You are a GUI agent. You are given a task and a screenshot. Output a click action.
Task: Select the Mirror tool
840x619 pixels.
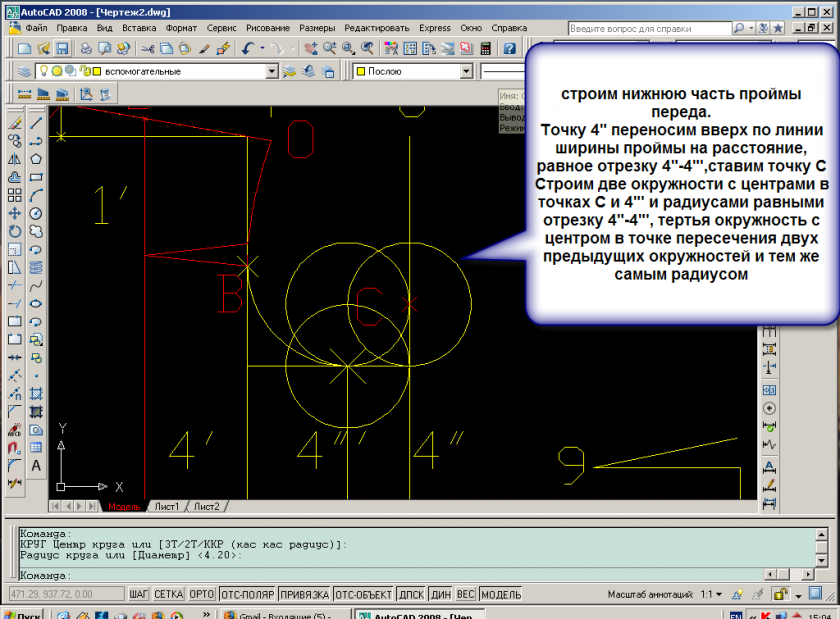point(14,159)
